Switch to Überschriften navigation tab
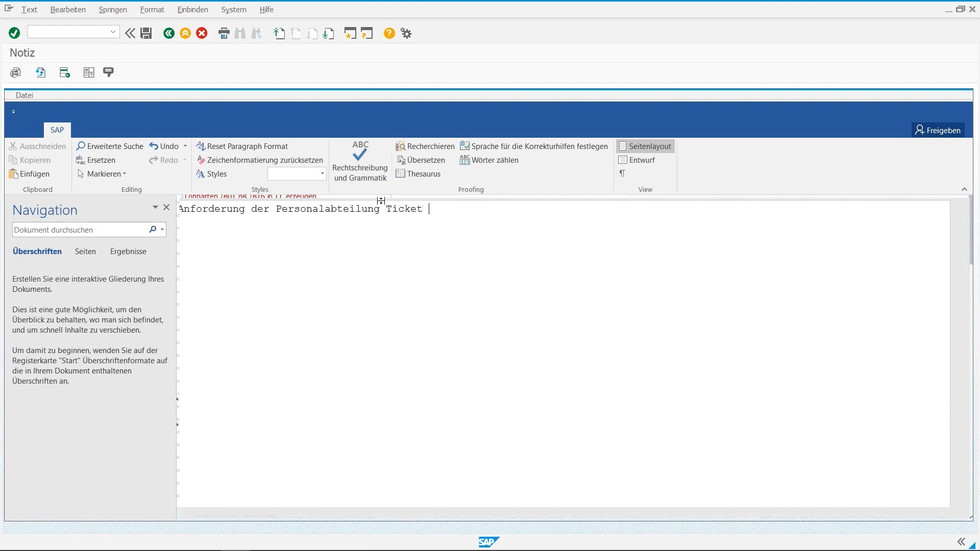980x551 pixels. (37, 252)
